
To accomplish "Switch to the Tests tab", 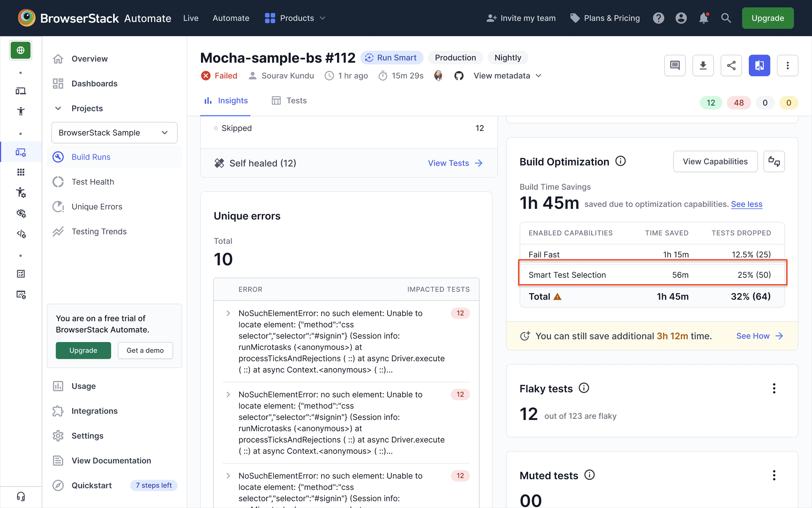I will click(x=289, y=100).
